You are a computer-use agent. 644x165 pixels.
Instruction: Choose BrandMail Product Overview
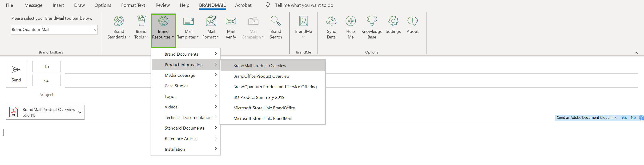[x=273, y=66]
